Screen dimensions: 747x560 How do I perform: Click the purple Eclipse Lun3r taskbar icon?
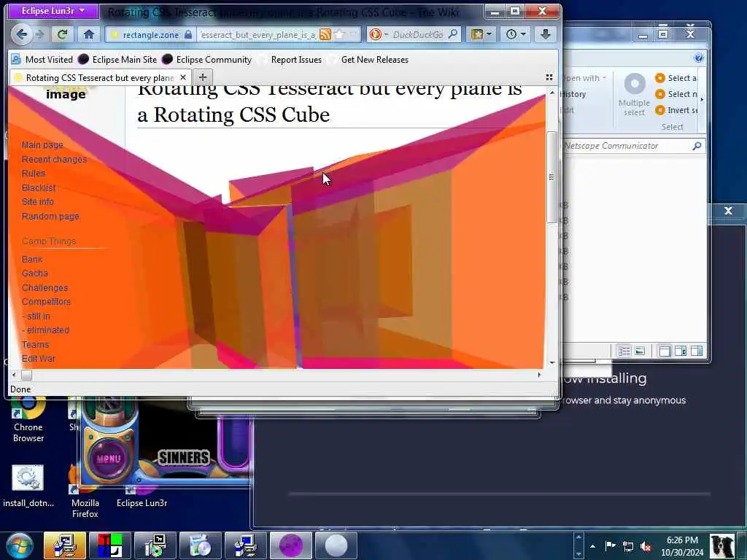click(x=290, y=545)
